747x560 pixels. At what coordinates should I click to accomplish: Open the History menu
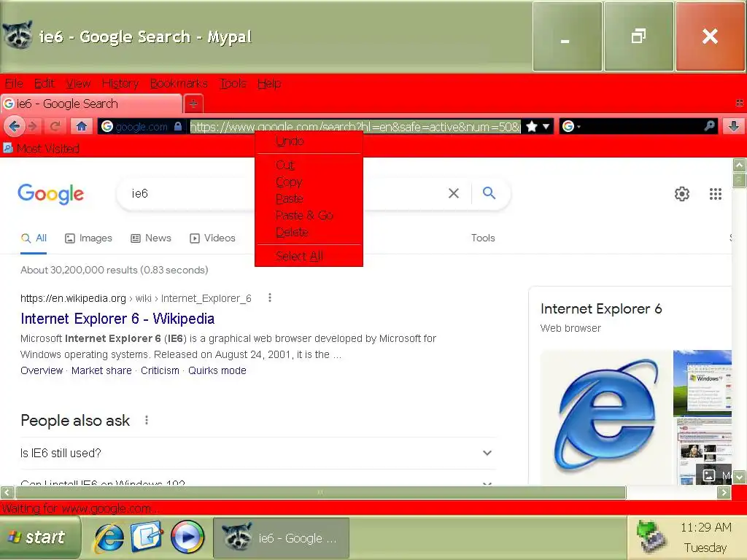(120, 83)
